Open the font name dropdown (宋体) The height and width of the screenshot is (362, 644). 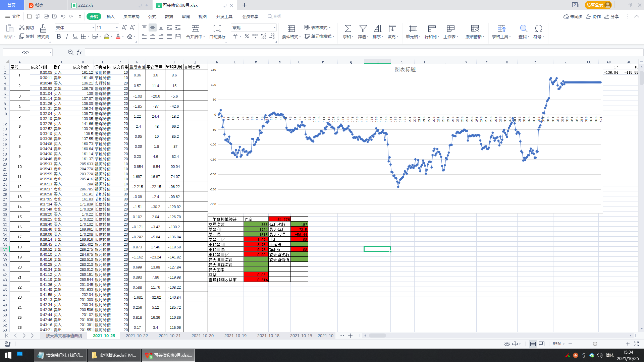(x=94, y=27)
